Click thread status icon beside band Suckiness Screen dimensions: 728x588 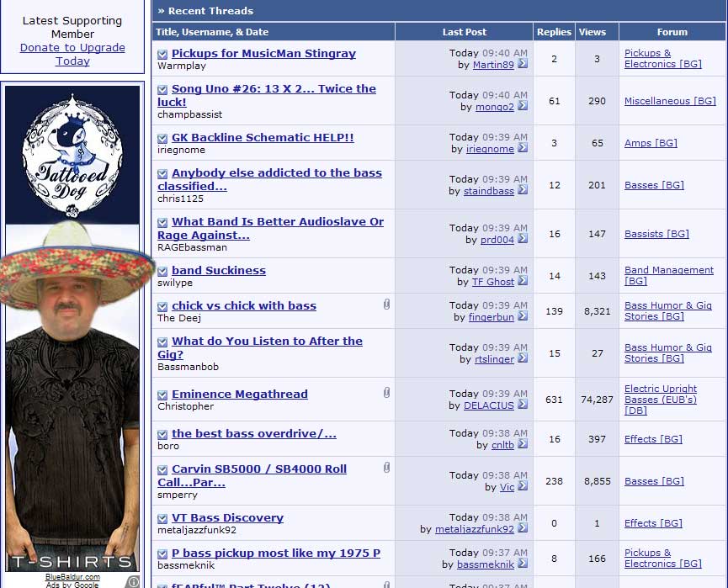click(x=162, y=271)
